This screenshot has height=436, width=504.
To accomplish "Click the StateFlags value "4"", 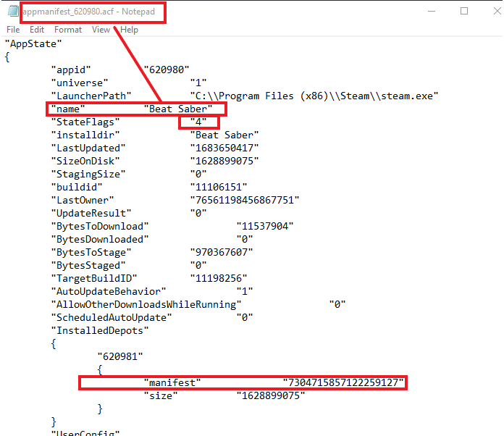I will (x=198, y=122).
